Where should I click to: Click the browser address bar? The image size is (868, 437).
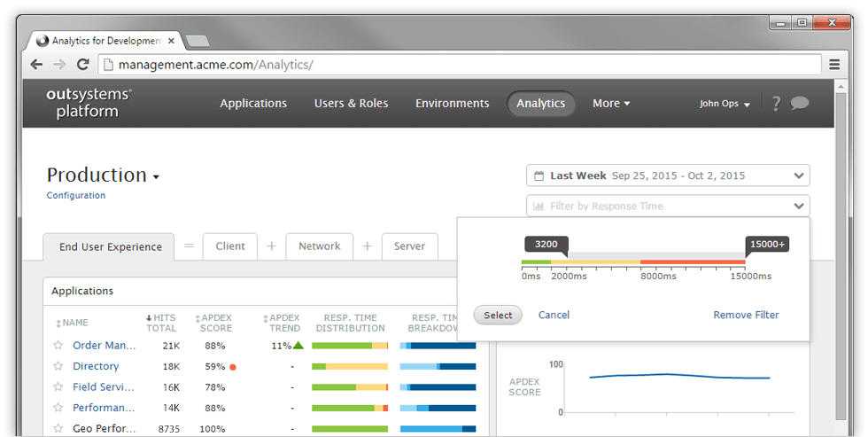(x=461, y=65)
